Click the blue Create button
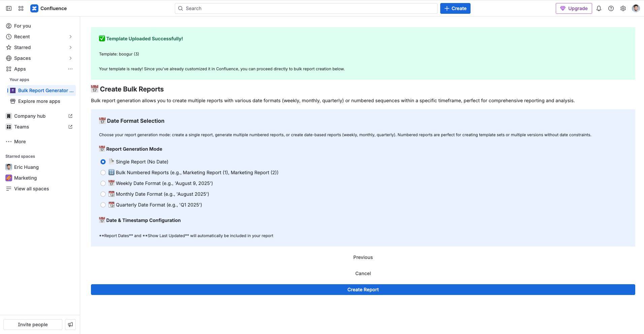This screenshot has width=644, height=334. click(455, 8)
